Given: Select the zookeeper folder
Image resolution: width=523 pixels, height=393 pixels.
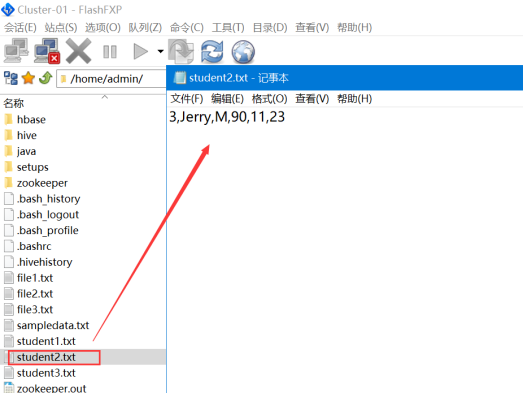Looking at the screenshot, I should [x=36, y=183].
